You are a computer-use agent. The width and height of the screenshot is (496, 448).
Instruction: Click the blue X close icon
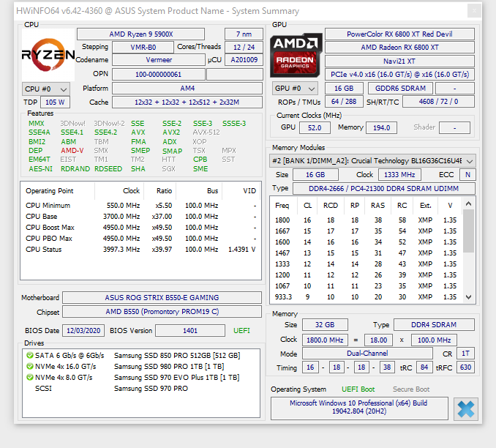(x=465, y=408)
